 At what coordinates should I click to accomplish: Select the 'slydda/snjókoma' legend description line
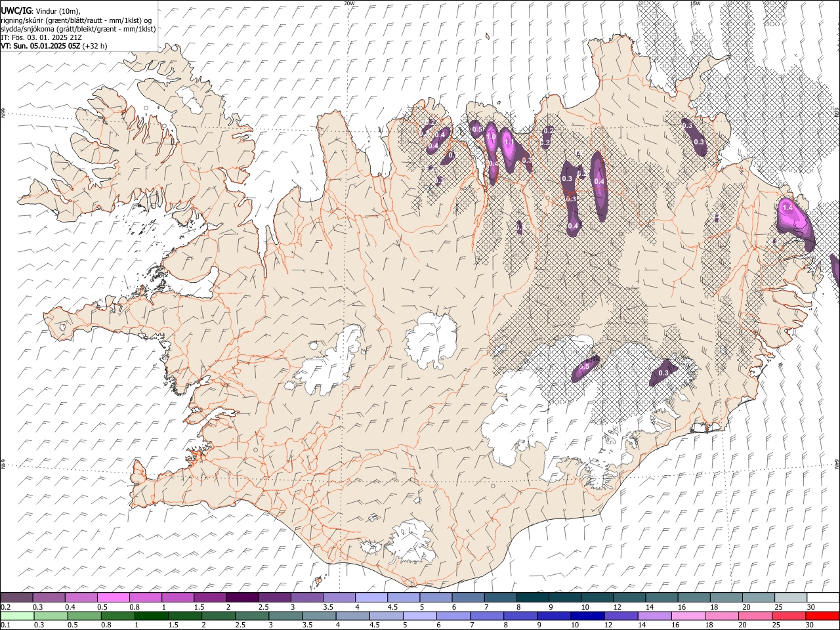[78, 29]
